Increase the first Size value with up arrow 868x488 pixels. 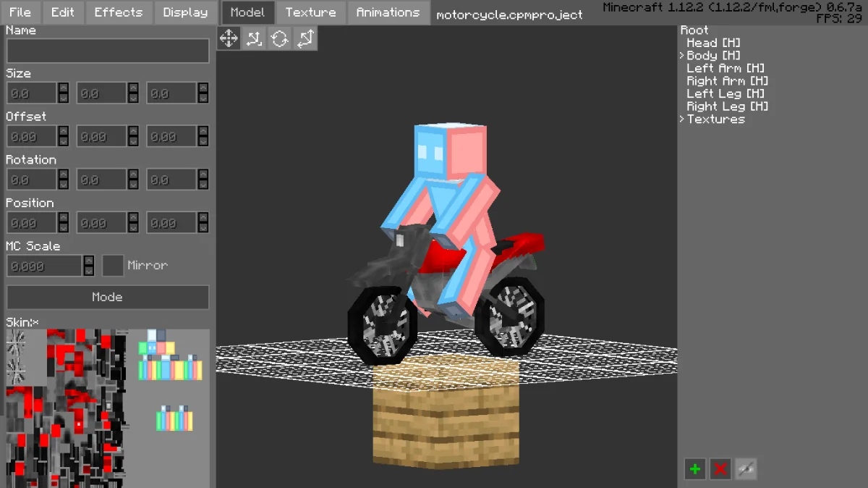64,88
